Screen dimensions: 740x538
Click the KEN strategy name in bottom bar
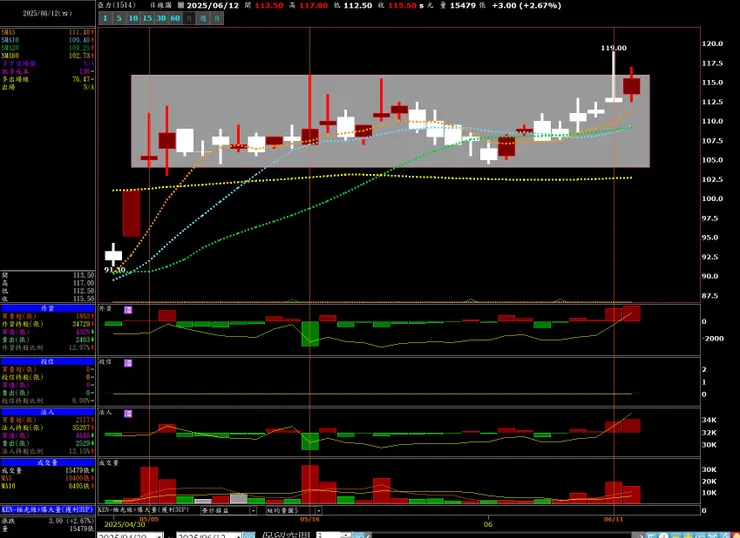tap(143, 510)
